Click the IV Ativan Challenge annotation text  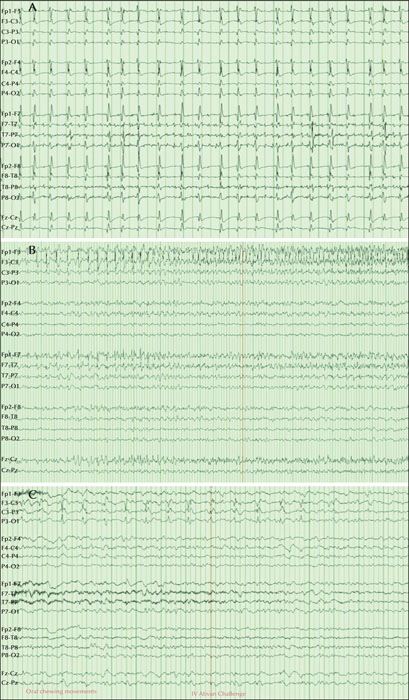(218, 694)
